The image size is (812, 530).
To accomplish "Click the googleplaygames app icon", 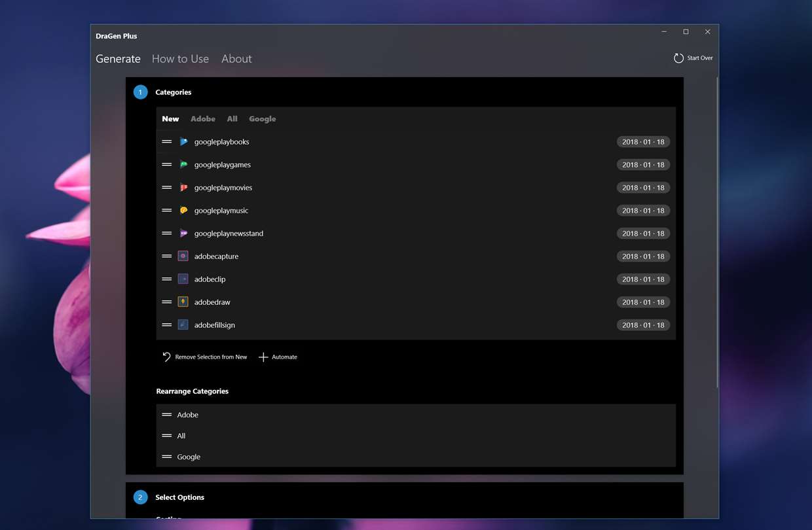I will (x=183, y=165).
